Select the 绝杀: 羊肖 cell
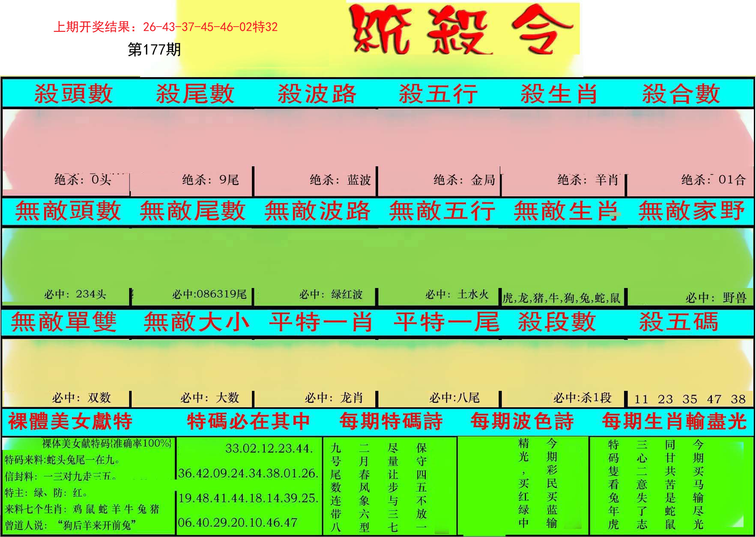756x537 pixels. (588, 180)
